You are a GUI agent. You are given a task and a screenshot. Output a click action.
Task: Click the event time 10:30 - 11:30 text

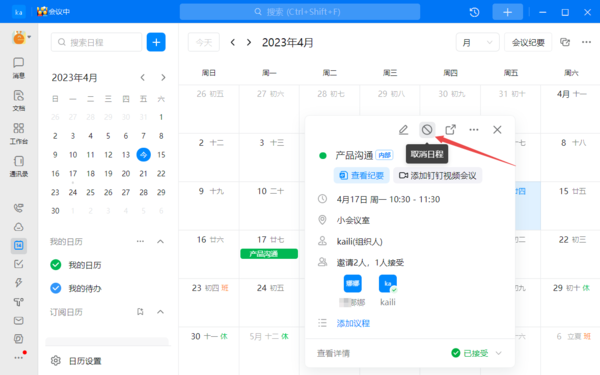coord(414,199)
